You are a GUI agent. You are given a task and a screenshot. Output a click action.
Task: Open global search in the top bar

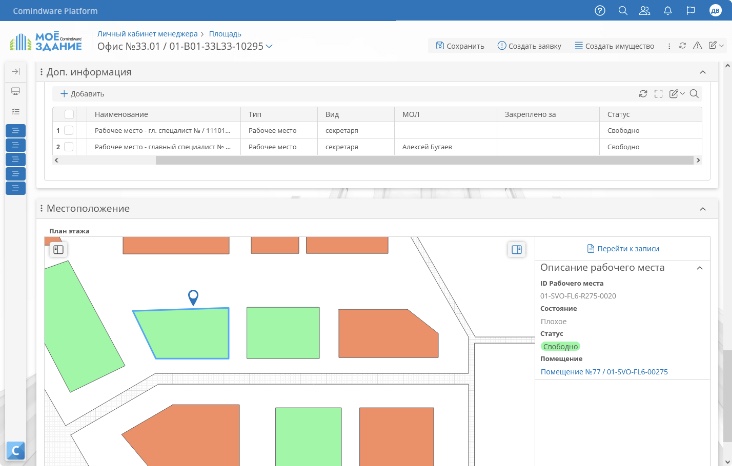pyautogui.click(x=623, y=10)
